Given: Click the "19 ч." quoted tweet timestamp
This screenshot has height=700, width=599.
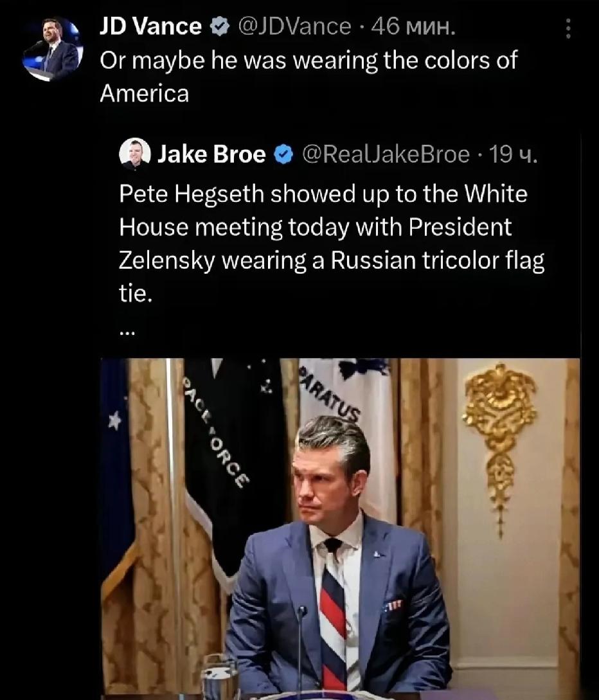Looking at the screenshot, I should coord(514,154).
